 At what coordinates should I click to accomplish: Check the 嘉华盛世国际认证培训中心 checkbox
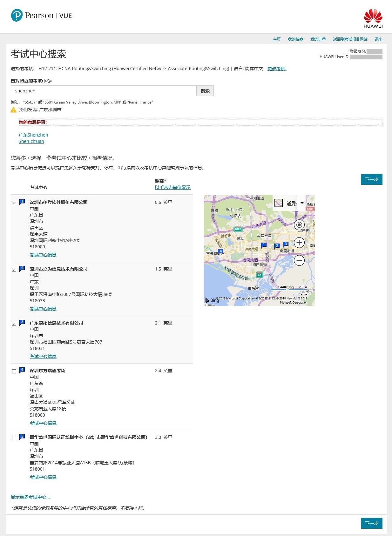(14, 438)
